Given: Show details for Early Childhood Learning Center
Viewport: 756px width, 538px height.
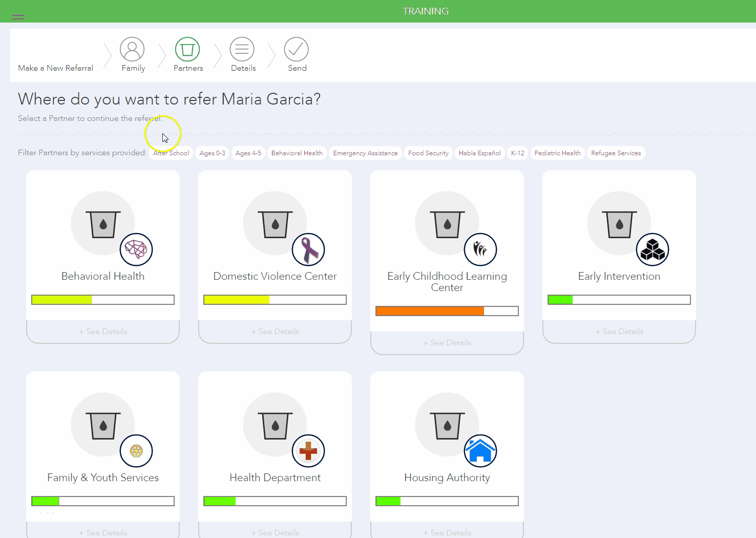Looking at the screenshot, I should tap(447, 343).
